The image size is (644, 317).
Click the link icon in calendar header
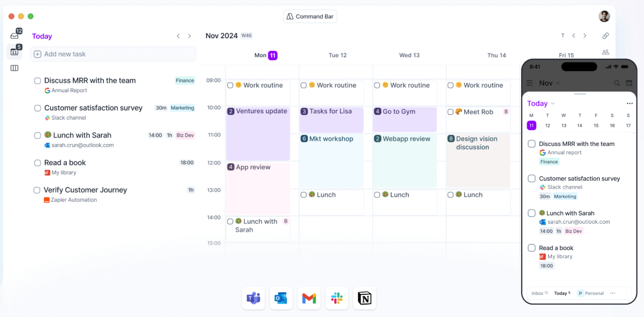605,36
